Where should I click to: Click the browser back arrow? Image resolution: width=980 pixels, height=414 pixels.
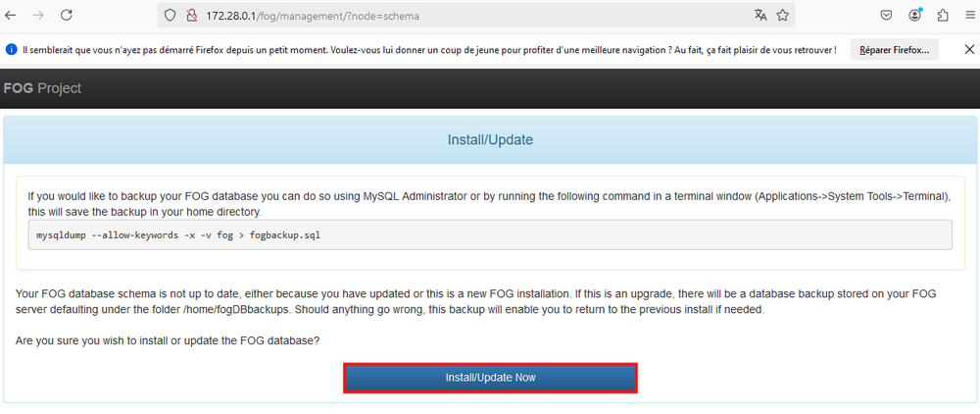pyautogui.click(x=11, y=16)
